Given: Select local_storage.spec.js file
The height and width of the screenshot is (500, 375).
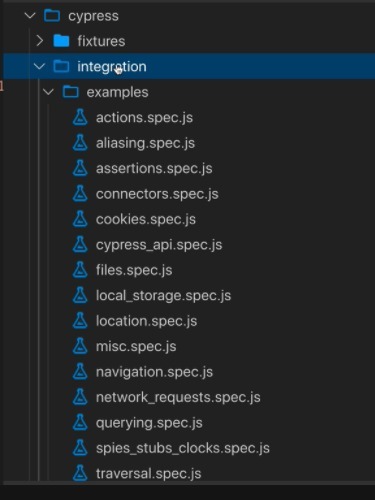Looking at the screenshot, I should pyautogui.click(x=163, y=296).
